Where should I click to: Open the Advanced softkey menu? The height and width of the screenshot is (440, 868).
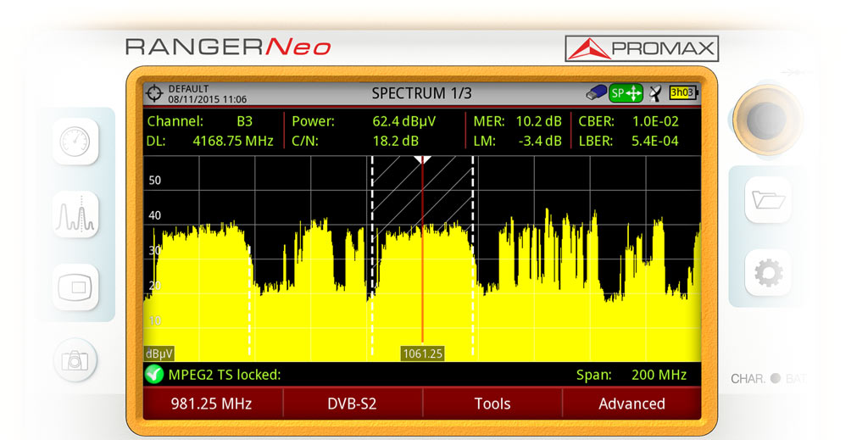[632, 404]
